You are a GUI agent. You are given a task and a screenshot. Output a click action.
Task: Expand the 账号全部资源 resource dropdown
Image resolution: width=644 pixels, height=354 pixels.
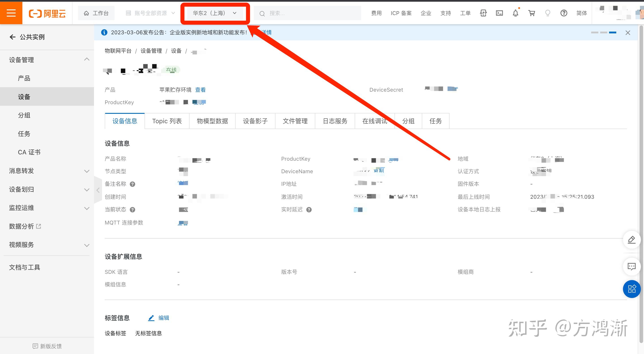pyautogui.click(x=150, y=13)
